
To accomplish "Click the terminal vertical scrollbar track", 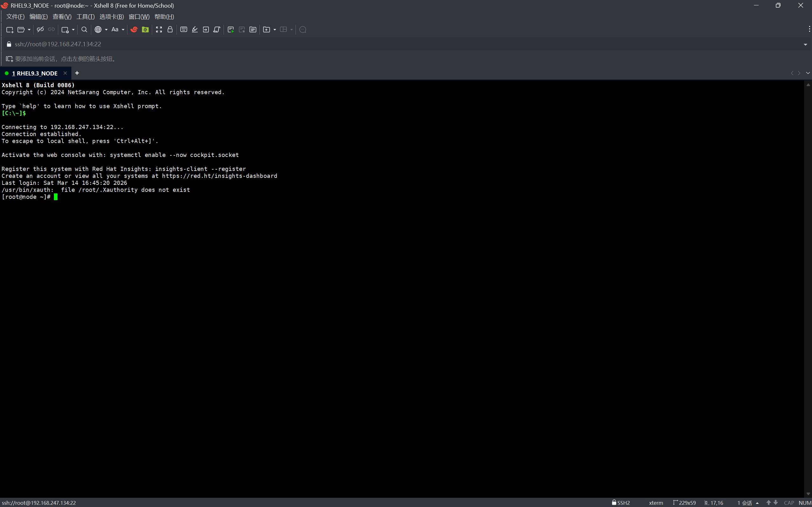I will tap(808, 288).
